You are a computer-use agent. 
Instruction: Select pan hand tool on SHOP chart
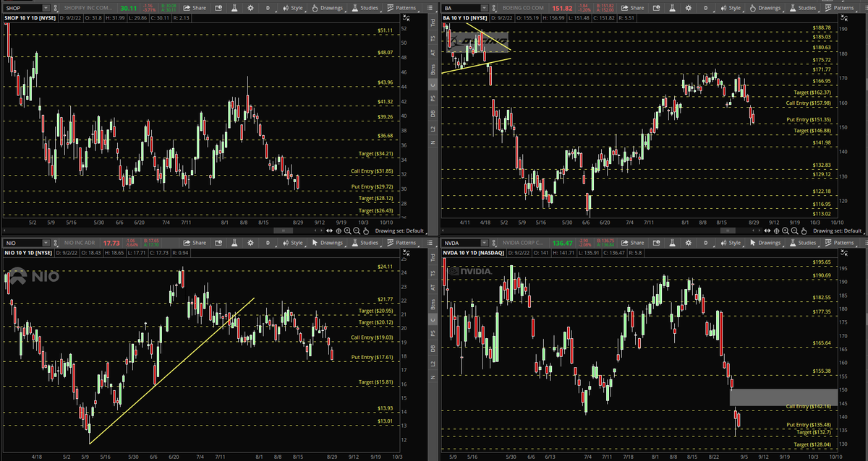[x=366, y=231]
